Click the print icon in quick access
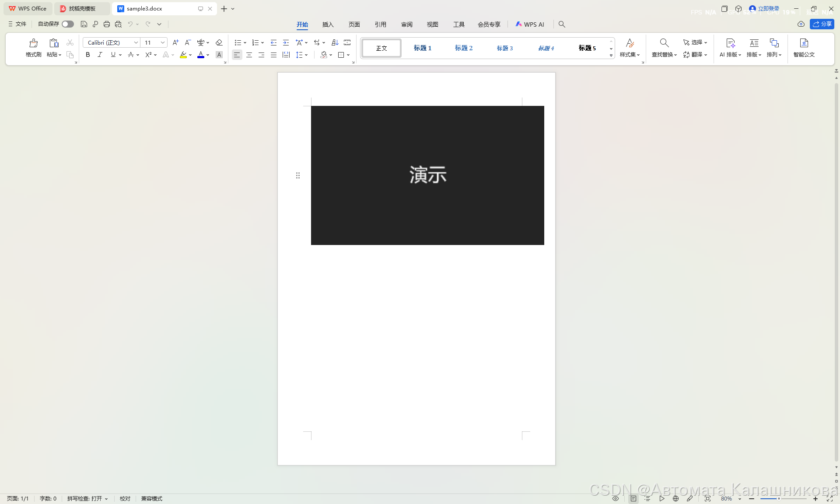This screenshot has width=840, height=504. [106, 24]
